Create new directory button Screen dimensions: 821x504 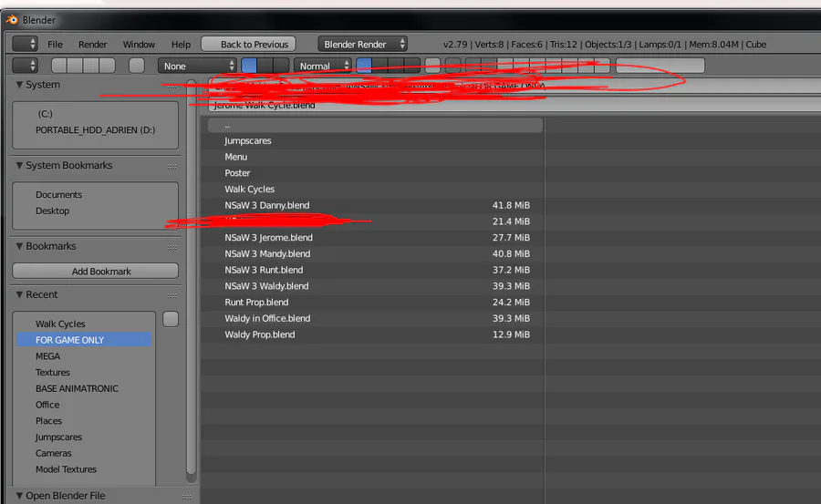pyautogui.click(x=137, y=66)
